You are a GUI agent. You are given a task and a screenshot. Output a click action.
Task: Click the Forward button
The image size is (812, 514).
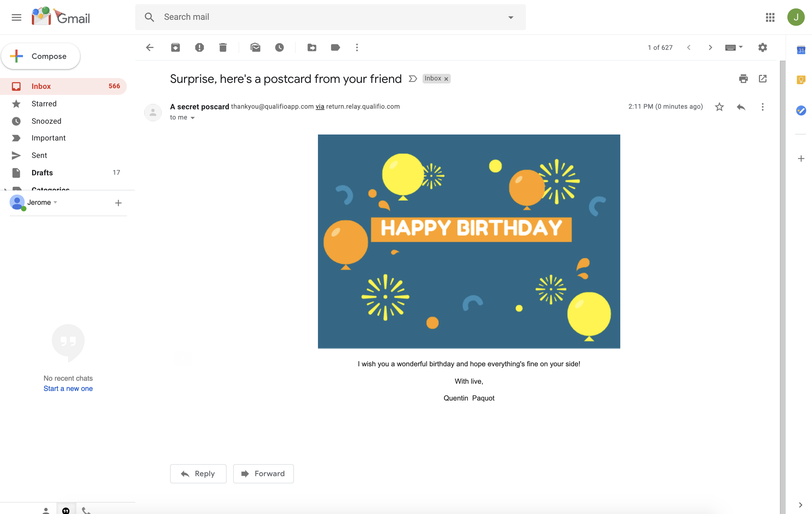pyautogui.click(x=263, y=473)
